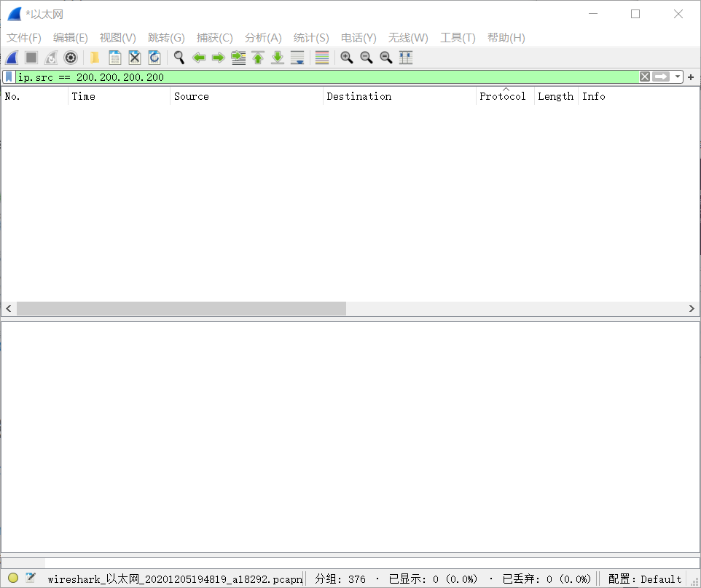701x588 pixels.
Task: Toggle auto-scroll during live capture
Action: point(297,58)
